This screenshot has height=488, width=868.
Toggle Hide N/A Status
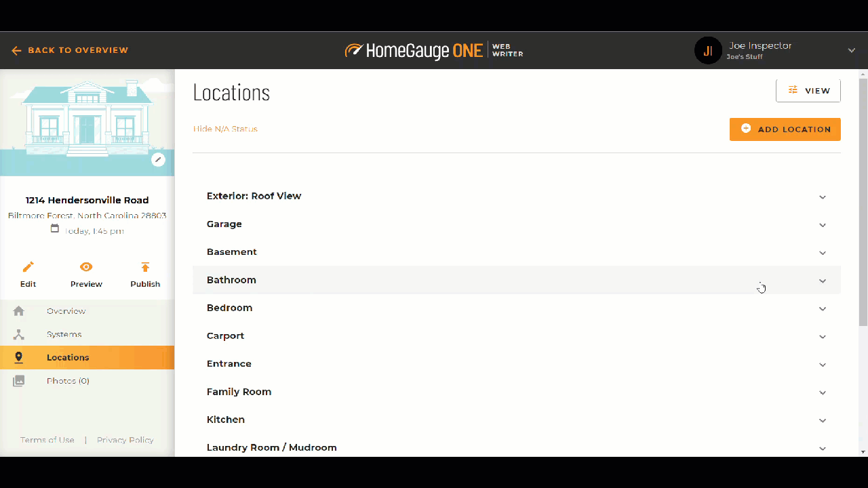(225, 129)
